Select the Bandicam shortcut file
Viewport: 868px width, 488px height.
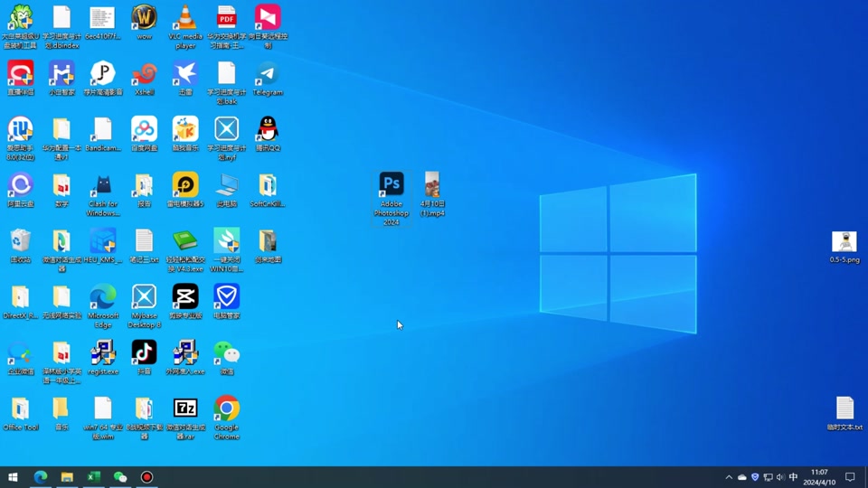coord(103,134)
